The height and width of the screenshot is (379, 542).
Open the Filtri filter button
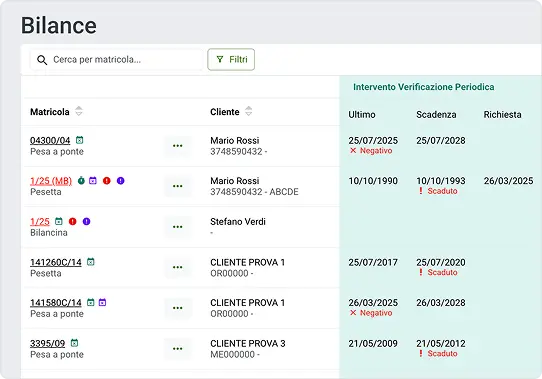(x=231, y=59)
